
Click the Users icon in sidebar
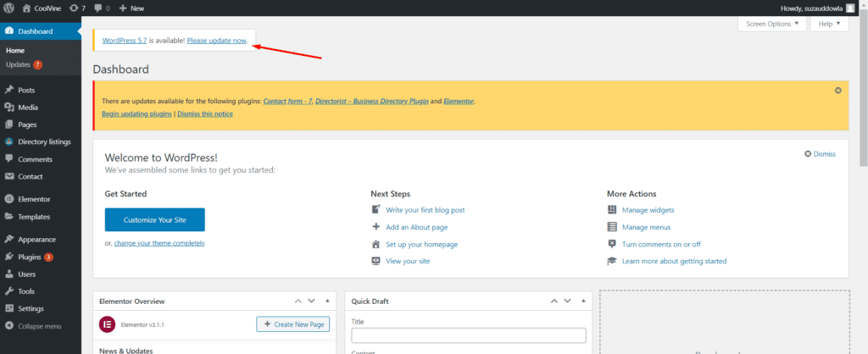(9, 274)
